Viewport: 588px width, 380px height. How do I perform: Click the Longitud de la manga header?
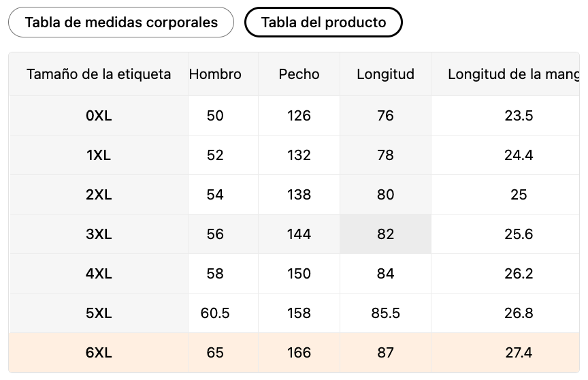tap(513, 74)
